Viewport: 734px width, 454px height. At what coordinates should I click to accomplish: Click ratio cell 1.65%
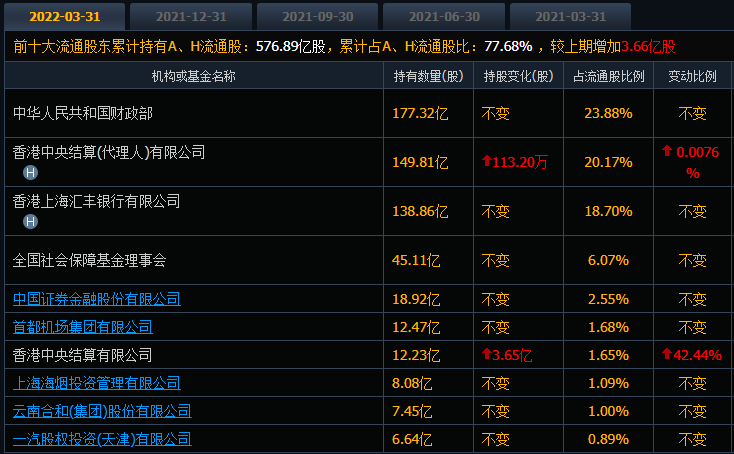(x=608, y=355)
